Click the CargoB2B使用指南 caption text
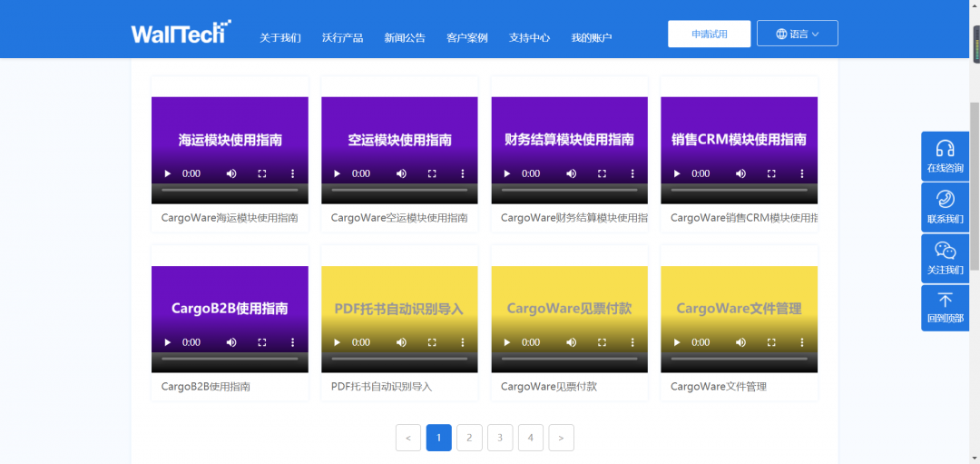 pyautogui.click(x=206, y=387)
